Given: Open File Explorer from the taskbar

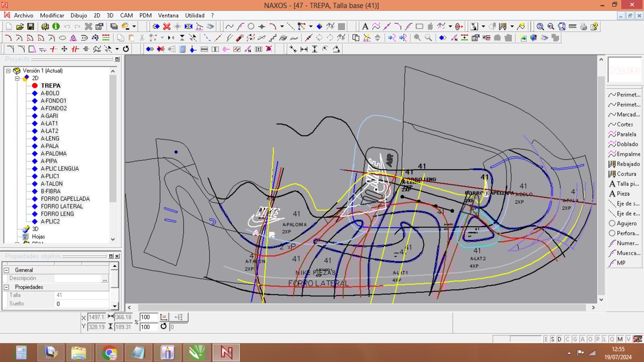Looking at the screenshot, I should tap(79, 353).
